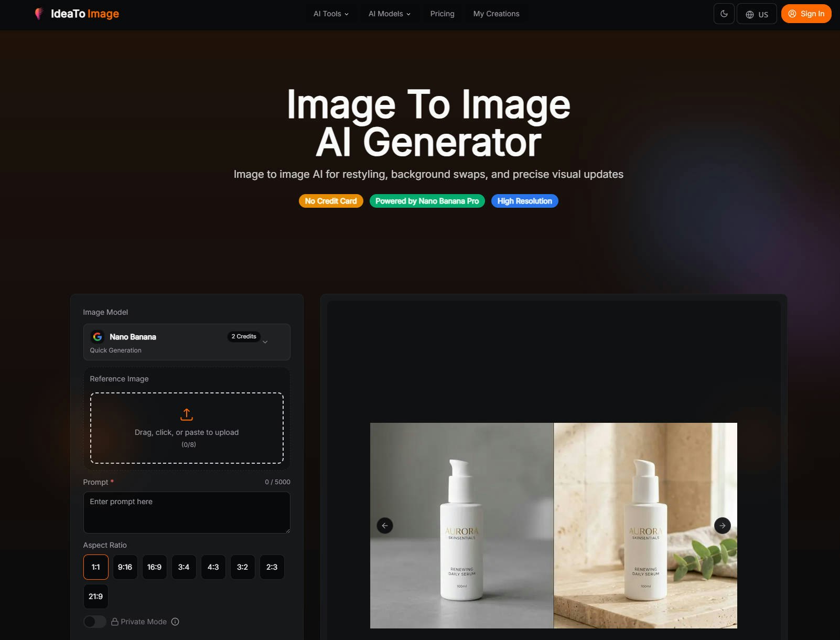
Task: Click the upload arrow in Reference Image area
Action: [x=187, y=414]
